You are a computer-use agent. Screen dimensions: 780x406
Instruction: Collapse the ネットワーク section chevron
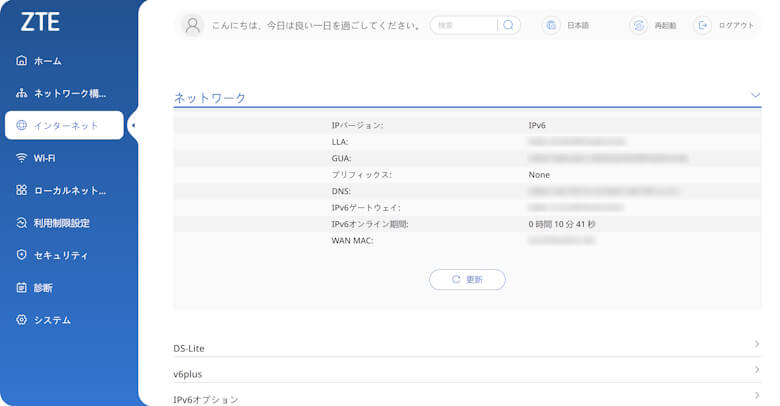pyautogui.click(x=755, y=95)
